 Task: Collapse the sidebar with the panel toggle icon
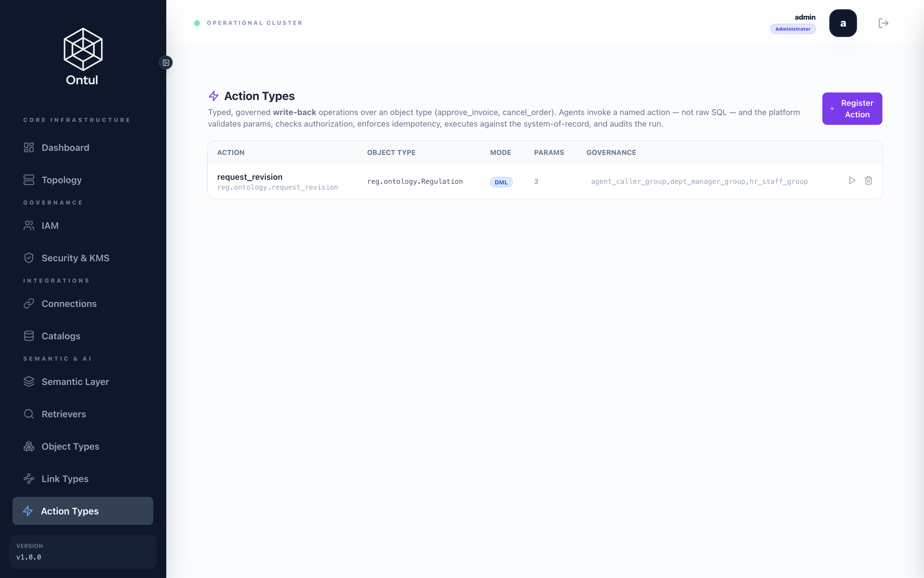pyautogui.click(x=166, y=63)
